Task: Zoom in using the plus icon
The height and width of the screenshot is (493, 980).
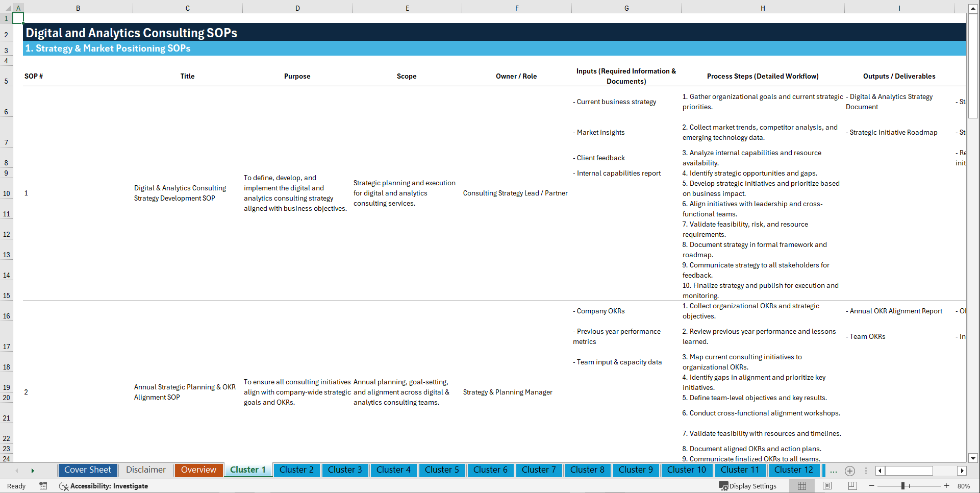Action: 947,486
